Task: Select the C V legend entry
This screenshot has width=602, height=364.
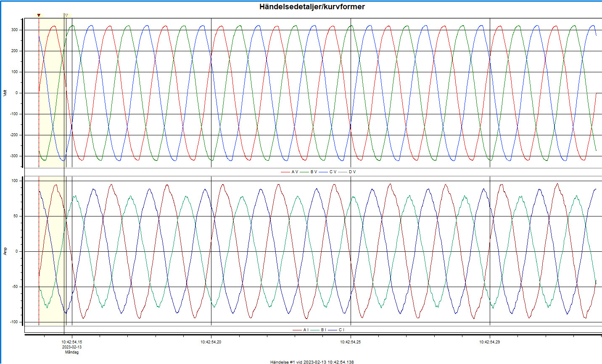Action: (333, 172)
